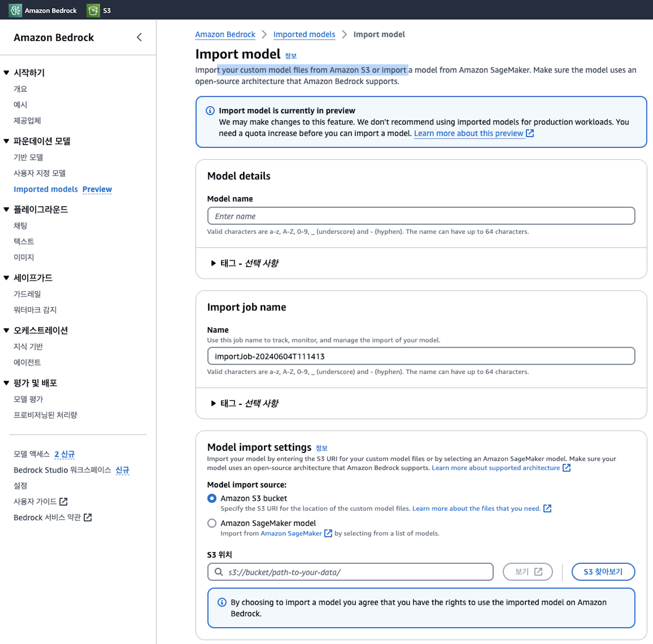Open the S3 service icon in top bar

[93, 10]
